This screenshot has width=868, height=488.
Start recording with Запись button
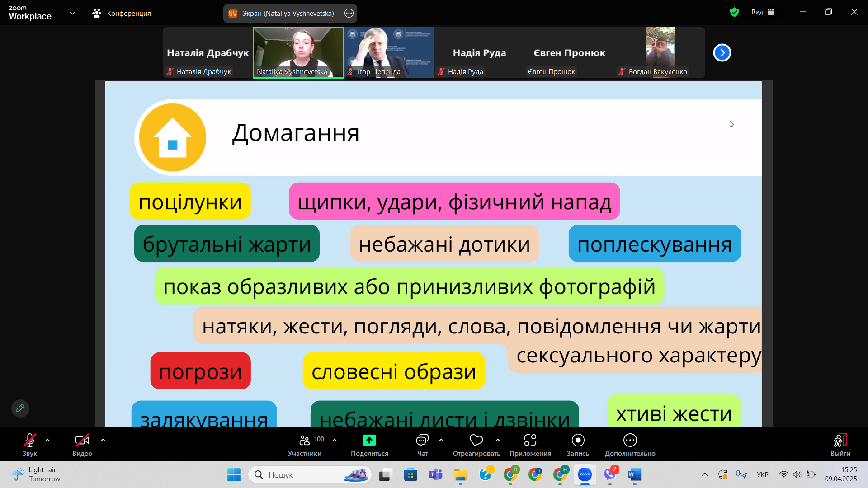tap(578, 440)
